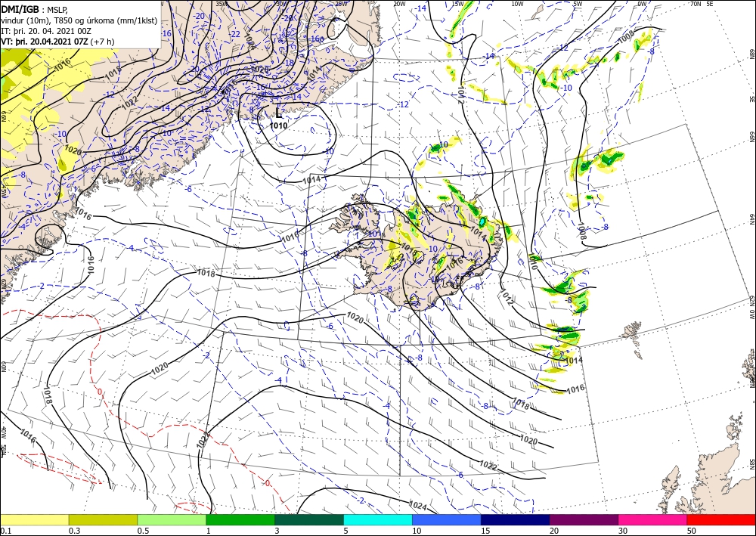Click the legend value 0.5
This screenshot has height=536, width=756.
(x=143, y=531)
